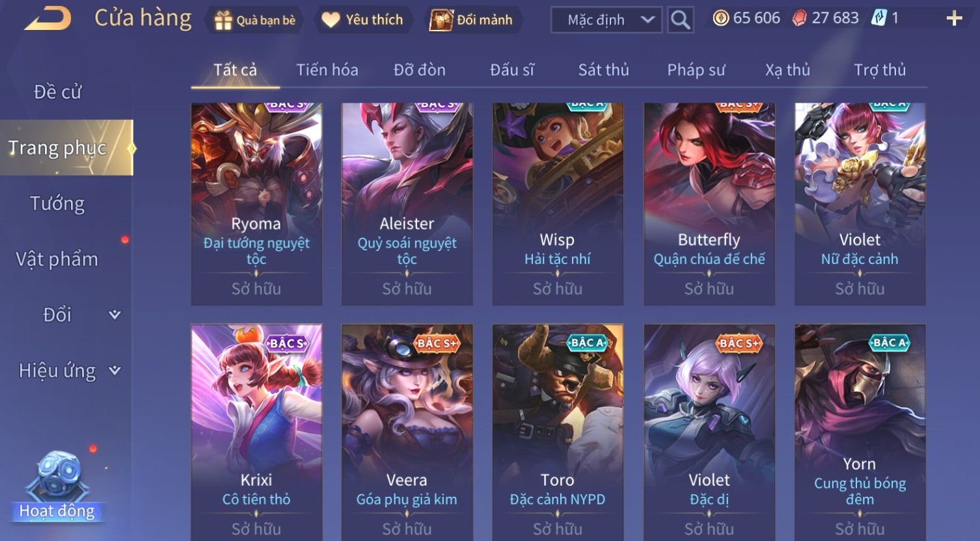Switch to the Sát thủ tab

[604, 70]
